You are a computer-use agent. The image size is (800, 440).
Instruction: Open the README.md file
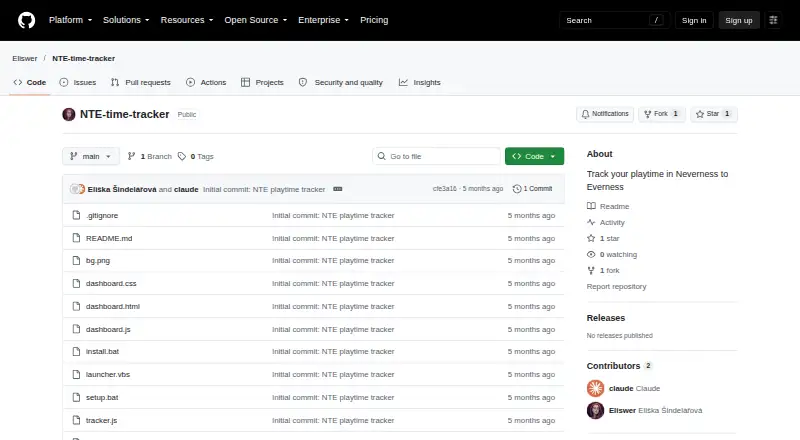[109, 238]
